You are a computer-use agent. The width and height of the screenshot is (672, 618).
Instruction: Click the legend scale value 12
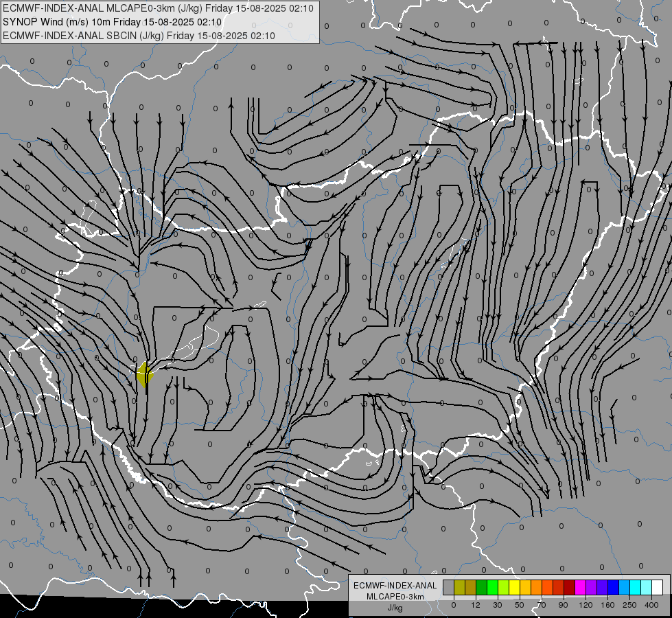(476, 605)
